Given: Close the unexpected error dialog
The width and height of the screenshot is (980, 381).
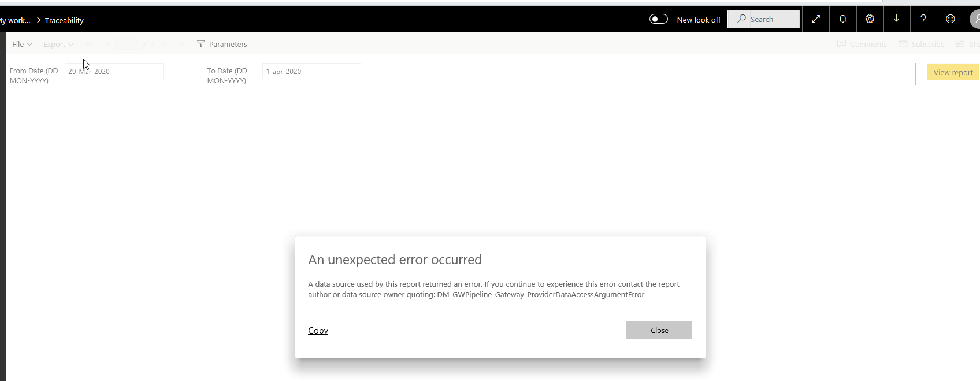Looking at the screenshot, I should pyautogui.click(x=659, y=330).
